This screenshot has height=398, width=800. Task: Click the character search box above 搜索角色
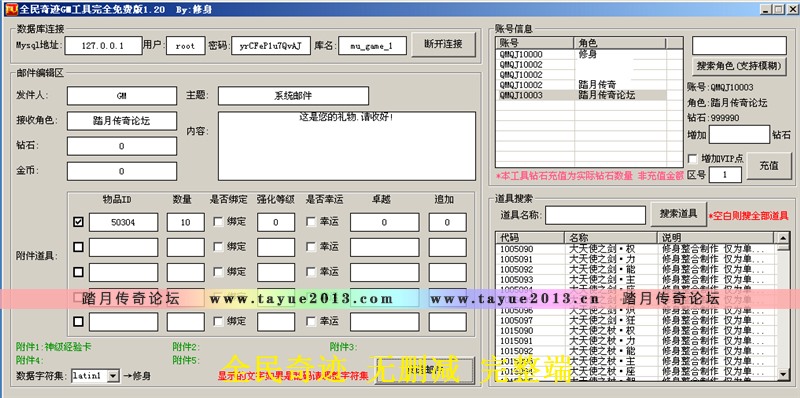pos(739,45)
